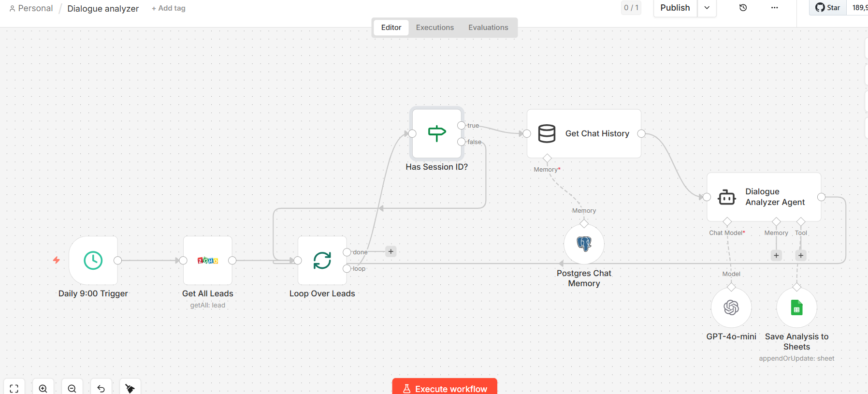Select the Has Session ID? signpost node
Screen dimensions: 868x394
437,133
